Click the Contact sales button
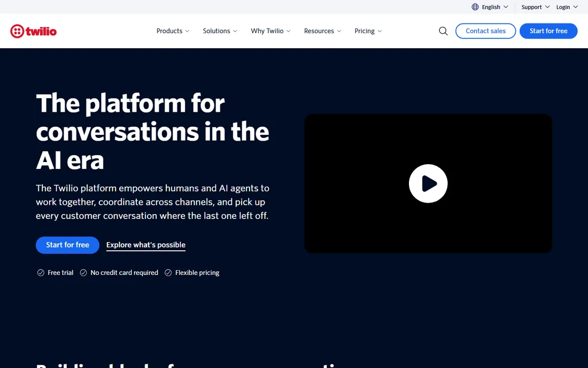This screenshot has width=588, height=368. [485, 31]
